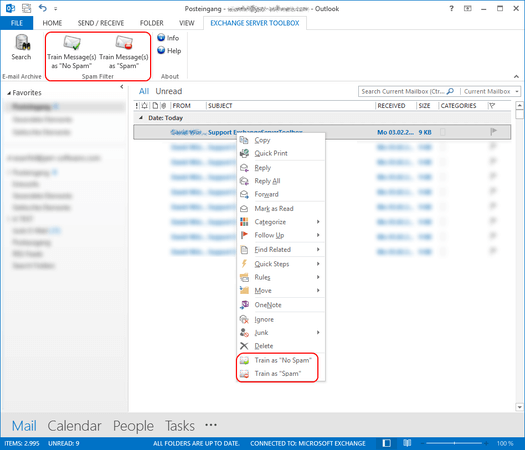Viewport: 525px width, 450px height.
Task: Choose Copy from the context menu
Action: coord(281,140)
